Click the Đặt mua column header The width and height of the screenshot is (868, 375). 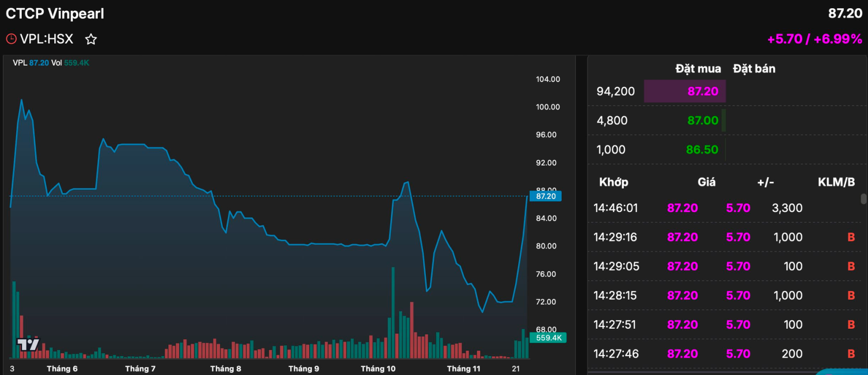pos(698,69)
